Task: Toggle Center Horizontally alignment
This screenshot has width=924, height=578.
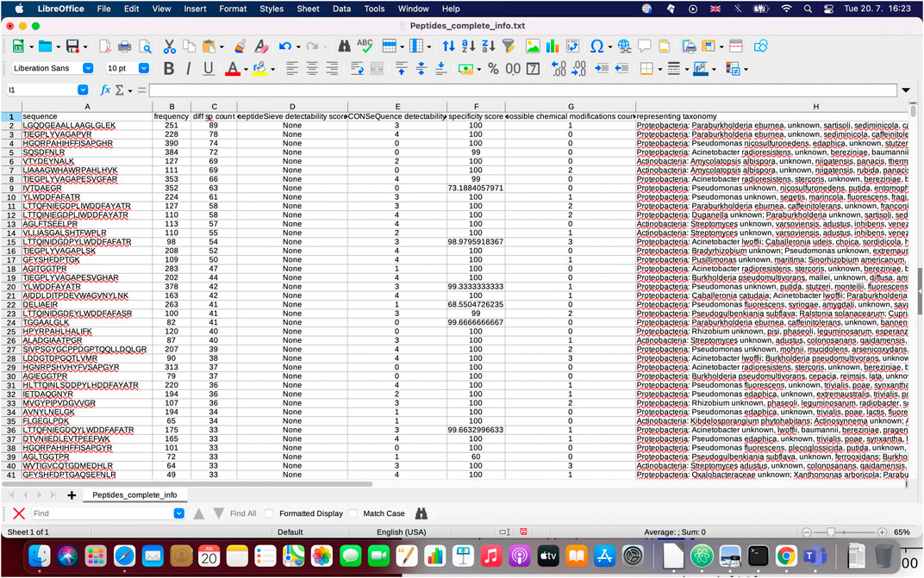Action: click(312, 69)
